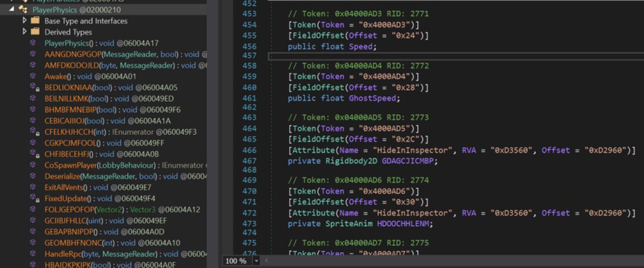Click the Speed field on line 456
The height and width of the screenshot is (268, 644).
pos(360,46)
